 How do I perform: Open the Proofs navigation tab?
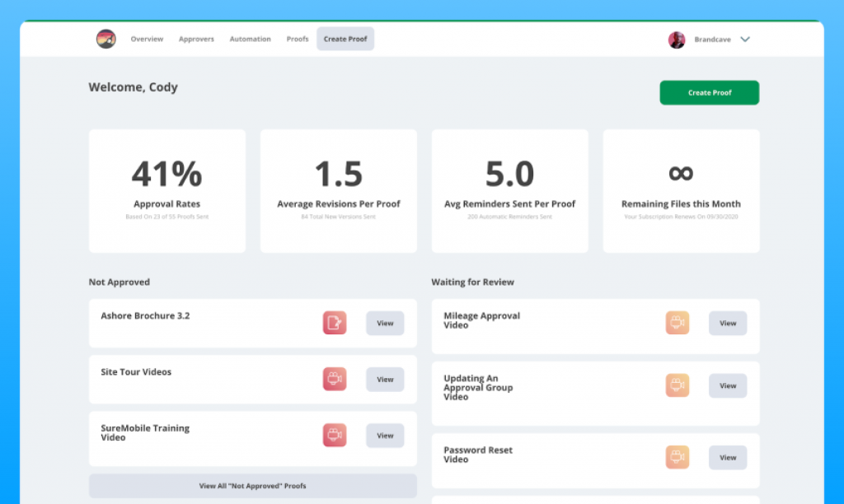pyautogui.click(x=298, y=40)
